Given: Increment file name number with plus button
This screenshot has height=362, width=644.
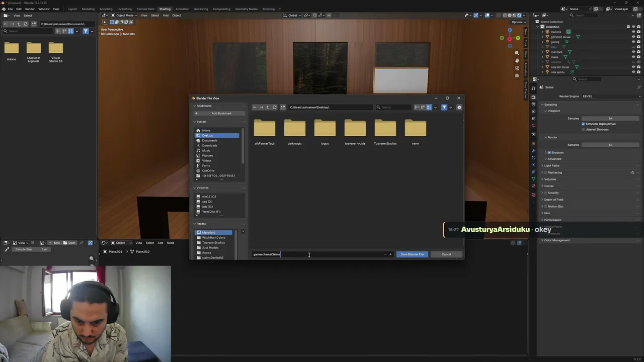Looking at the screenshot, I should pyautogui.click(x=390, y=254).
